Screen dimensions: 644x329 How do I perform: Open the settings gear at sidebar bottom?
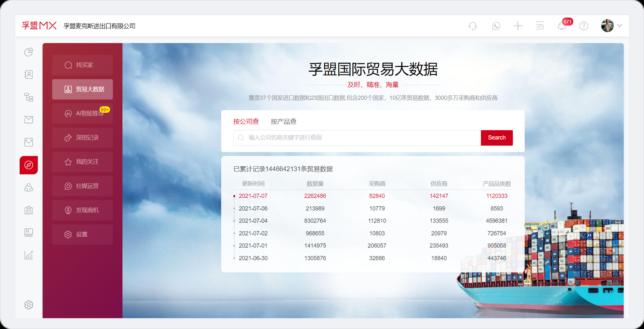[29, 305]
